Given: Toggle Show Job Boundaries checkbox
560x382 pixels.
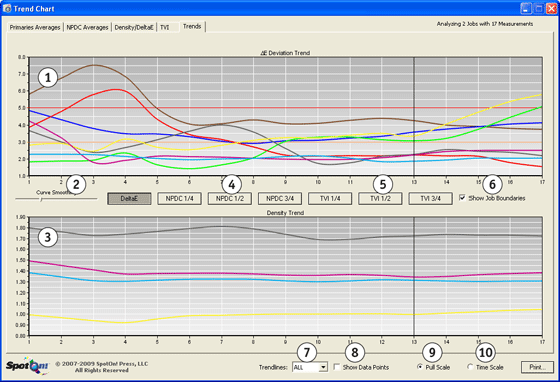Looking at the screenshot, I should (462, 198).
